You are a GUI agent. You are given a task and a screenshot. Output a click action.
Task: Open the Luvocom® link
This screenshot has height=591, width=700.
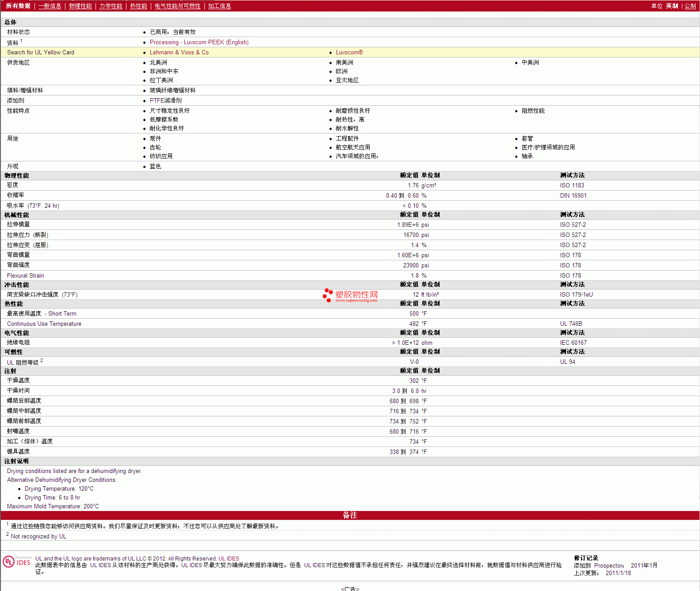pyautogui.click(x=349, y=52)
